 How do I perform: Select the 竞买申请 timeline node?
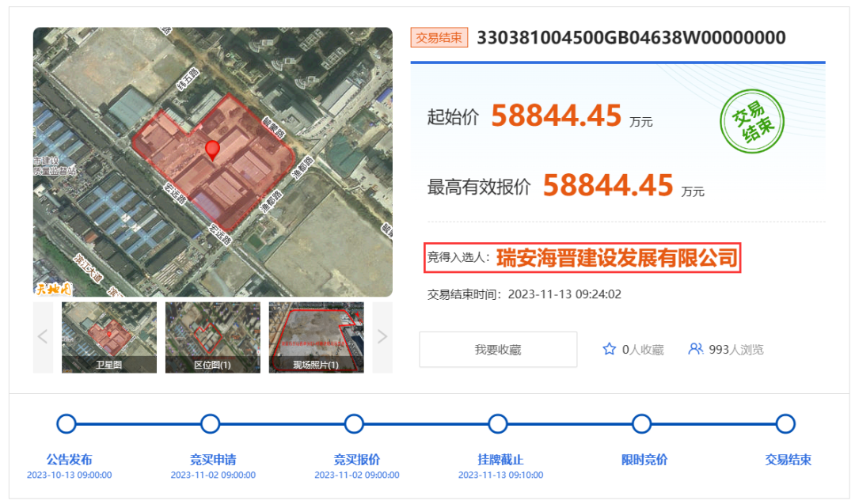click(210, 424)
